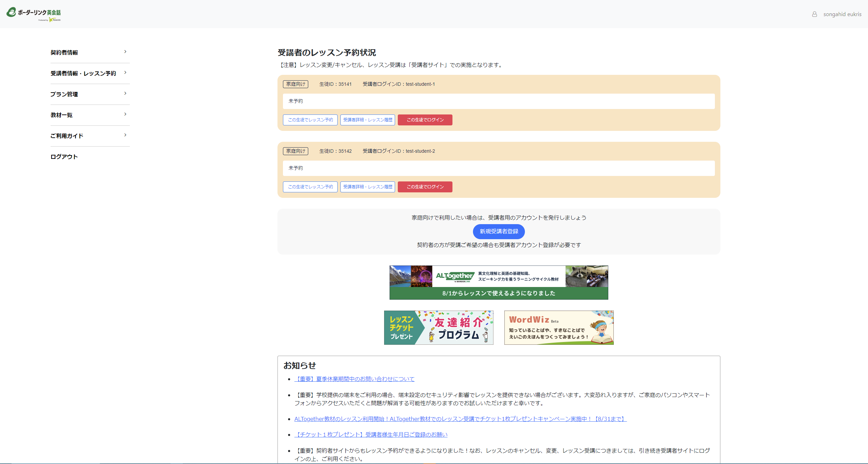
Task: View 受講者詳細・レッスン履歴 for test-student-1
Action: tap(367, 120)
